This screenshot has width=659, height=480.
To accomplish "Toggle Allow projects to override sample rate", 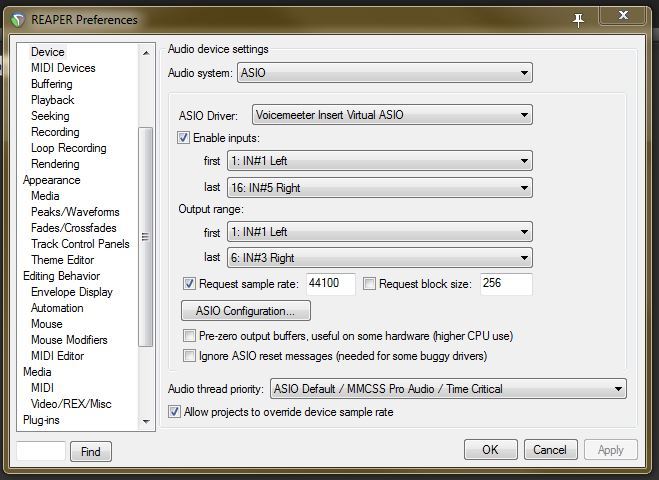I will coord(175,412).
